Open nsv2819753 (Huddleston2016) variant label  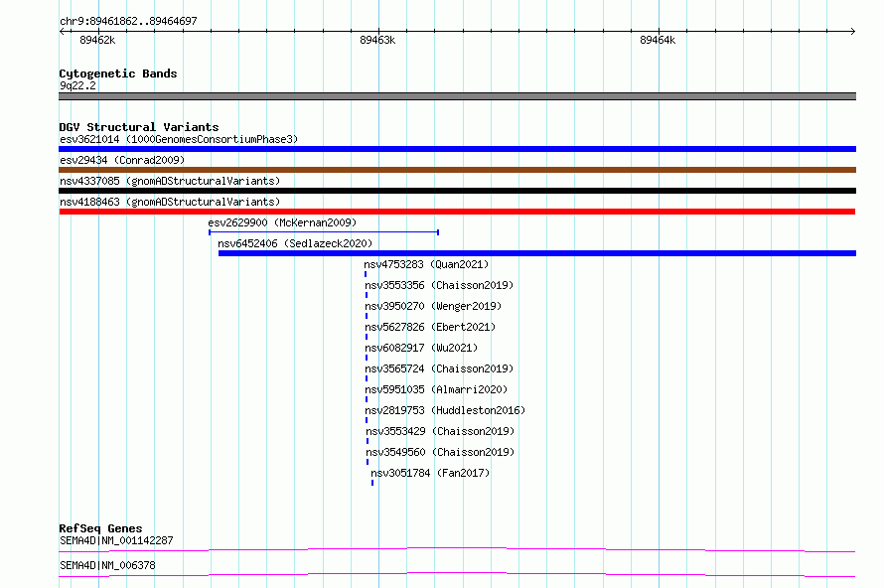445,410
